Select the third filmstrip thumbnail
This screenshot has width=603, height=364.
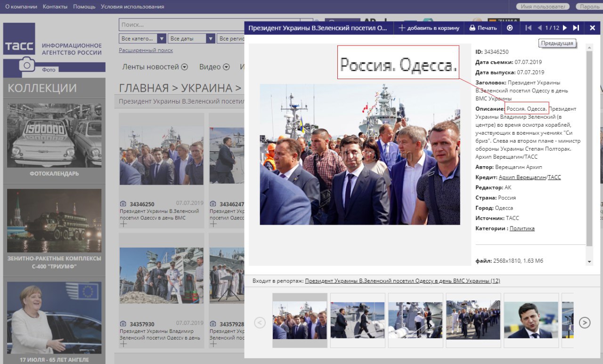click(x=416, y=320)
